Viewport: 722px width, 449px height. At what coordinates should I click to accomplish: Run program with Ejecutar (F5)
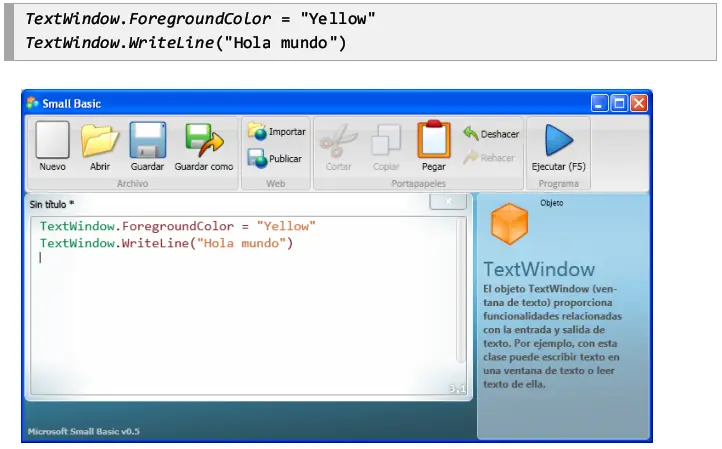559,147
